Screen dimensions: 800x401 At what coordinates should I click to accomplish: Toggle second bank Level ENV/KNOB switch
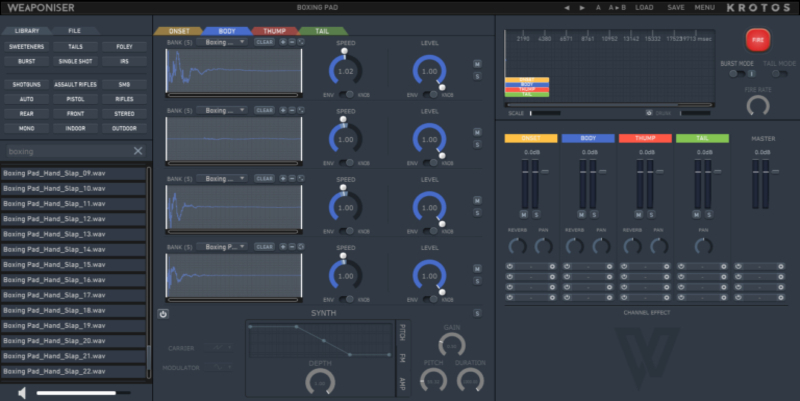[x=430, y=163]
